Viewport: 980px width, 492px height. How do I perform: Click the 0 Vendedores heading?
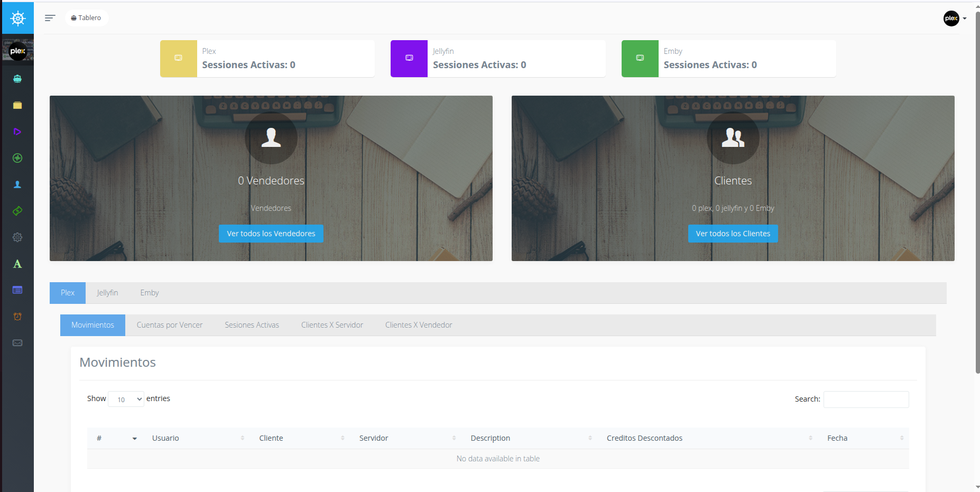point(271,181)
